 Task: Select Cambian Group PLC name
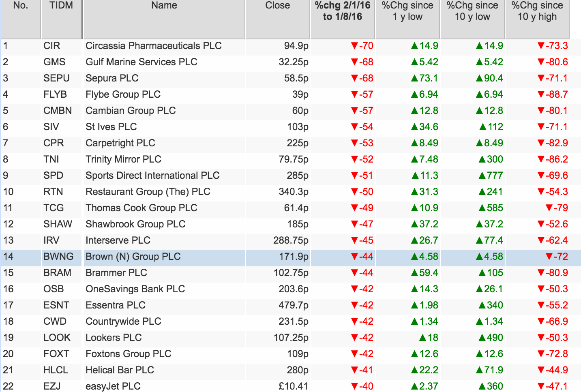tap(131, 111)
